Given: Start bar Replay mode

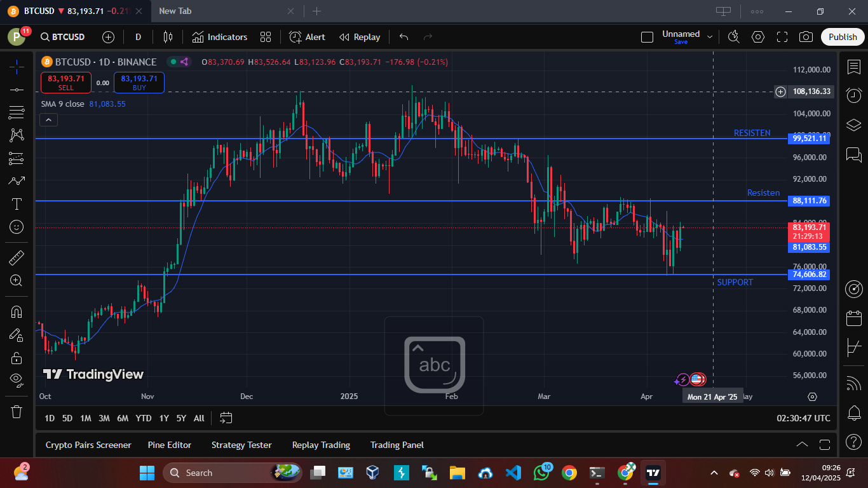Looking at the screenshot, I should click(x=360, y=37).
